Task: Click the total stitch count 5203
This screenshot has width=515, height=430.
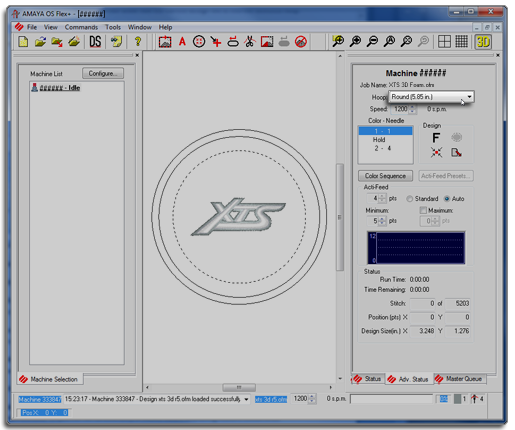Action: click(458, 303)
